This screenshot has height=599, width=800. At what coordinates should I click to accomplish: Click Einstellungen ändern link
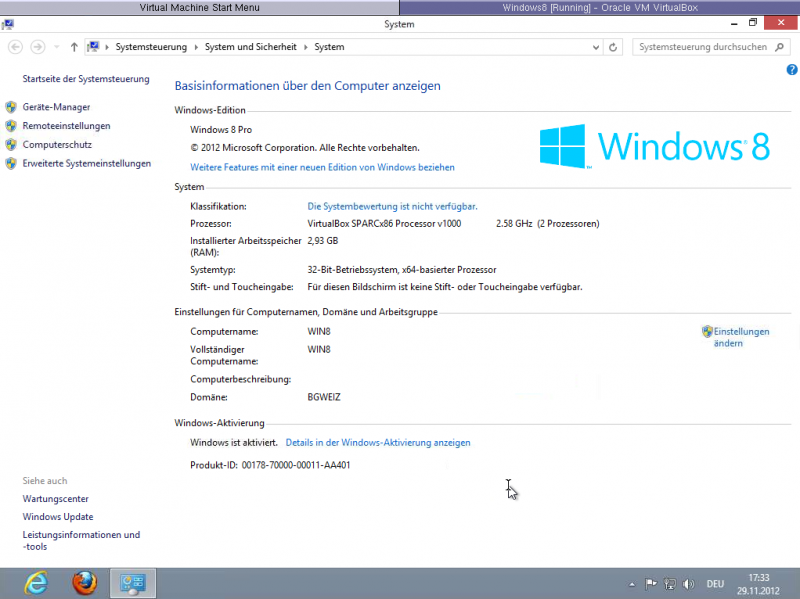coord(741,337)
